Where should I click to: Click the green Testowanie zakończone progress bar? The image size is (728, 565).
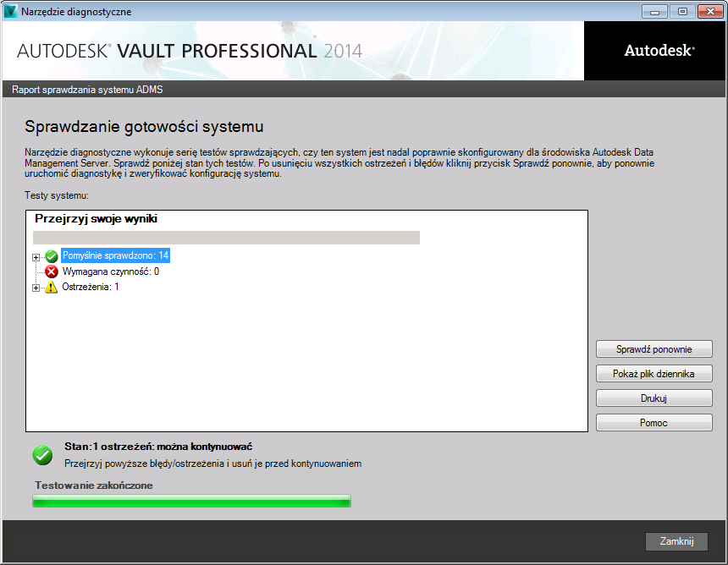tap(192, 501)
